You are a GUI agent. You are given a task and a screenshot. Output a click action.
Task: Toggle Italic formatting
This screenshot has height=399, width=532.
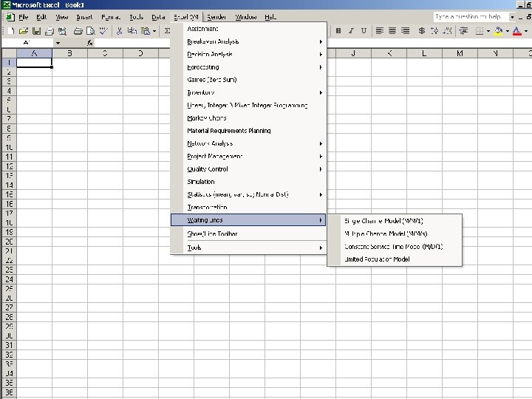pyautogui.click(x=351, y=31)
